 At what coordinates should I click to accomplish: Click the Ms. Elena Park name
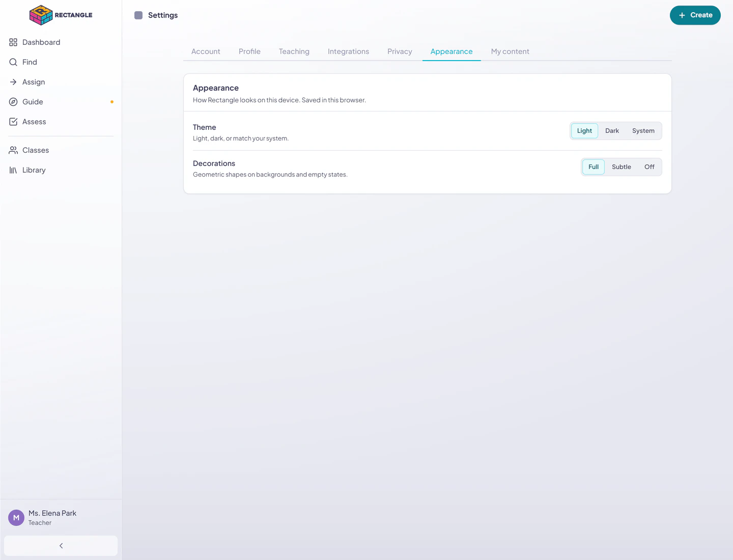click(52, 513)
